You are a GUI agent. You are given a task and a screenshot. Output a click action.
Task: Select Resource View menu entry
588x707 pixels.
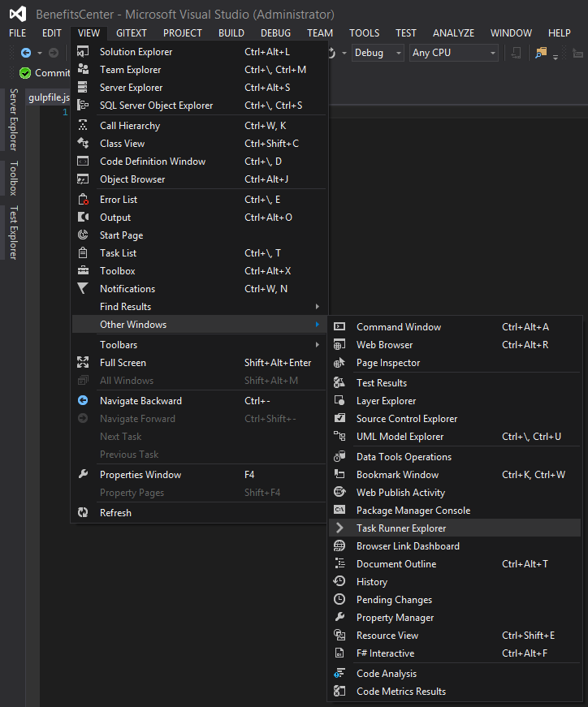[455, 635]
